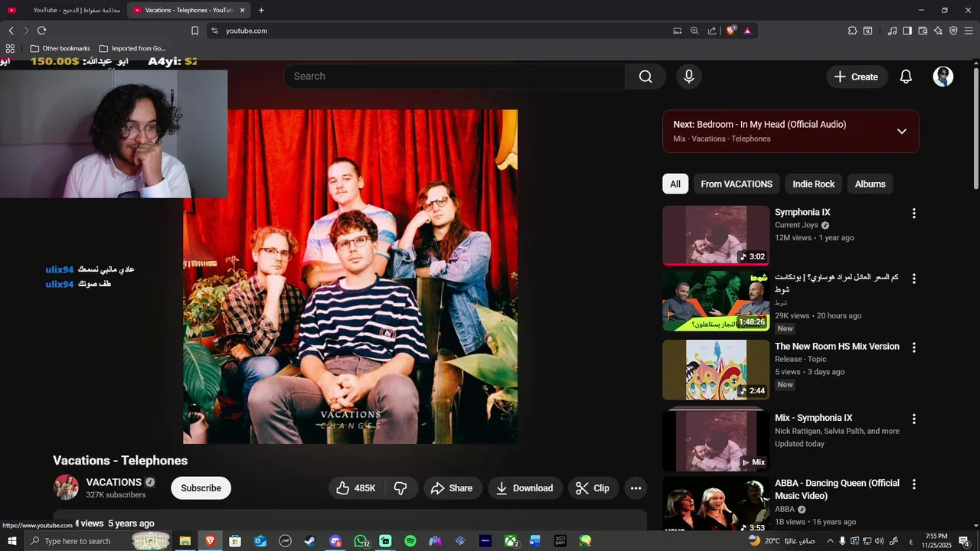Subscribe to the VACATIONS channel
The width and height of the screenshot is (980, 551).
coord(201,488)
